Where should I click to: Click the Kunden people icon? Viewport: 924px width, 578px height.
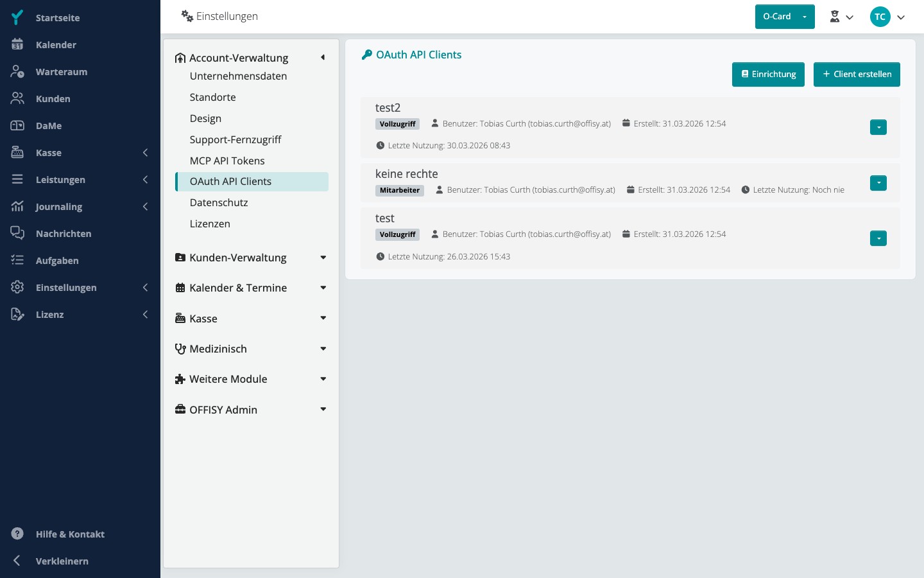pyautogui.click(x=17, y=98)
